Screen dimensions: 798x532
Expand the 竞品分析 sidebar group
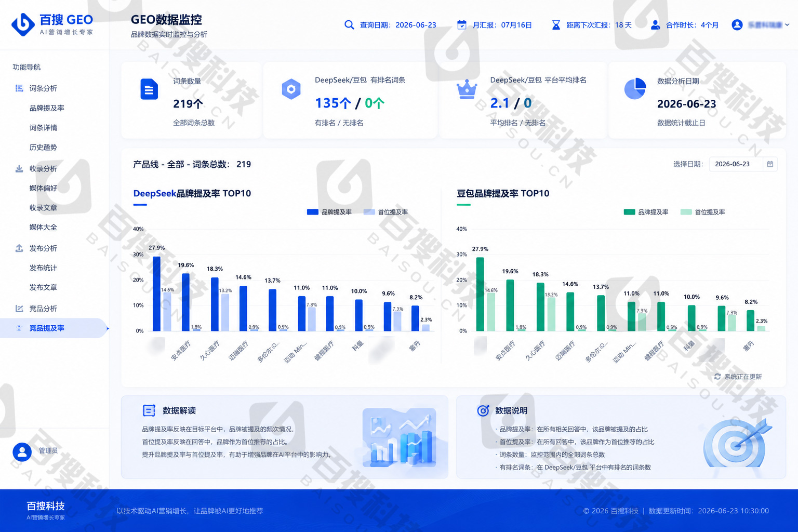coord(43,309)
